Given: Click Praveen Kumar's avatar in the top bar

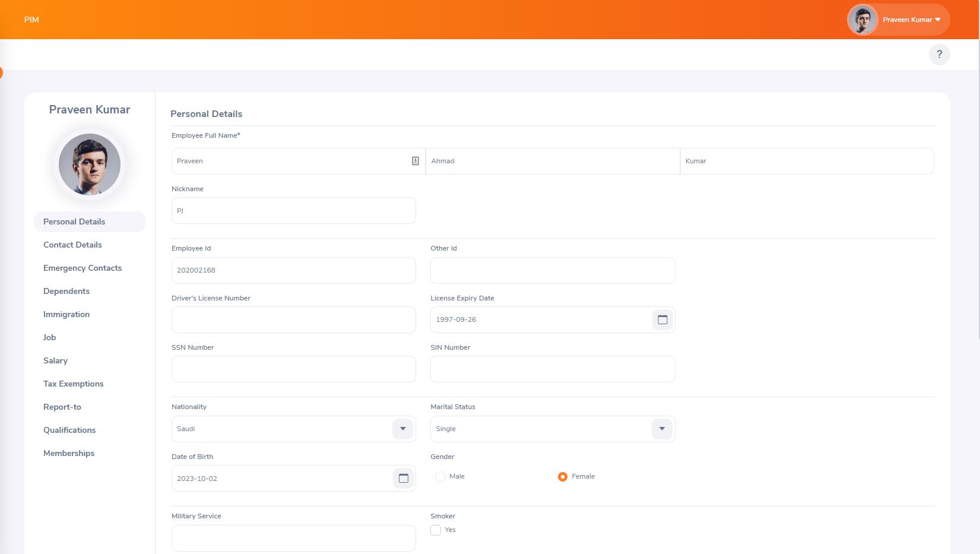Looking at the screenshot, I should [862, 19].
